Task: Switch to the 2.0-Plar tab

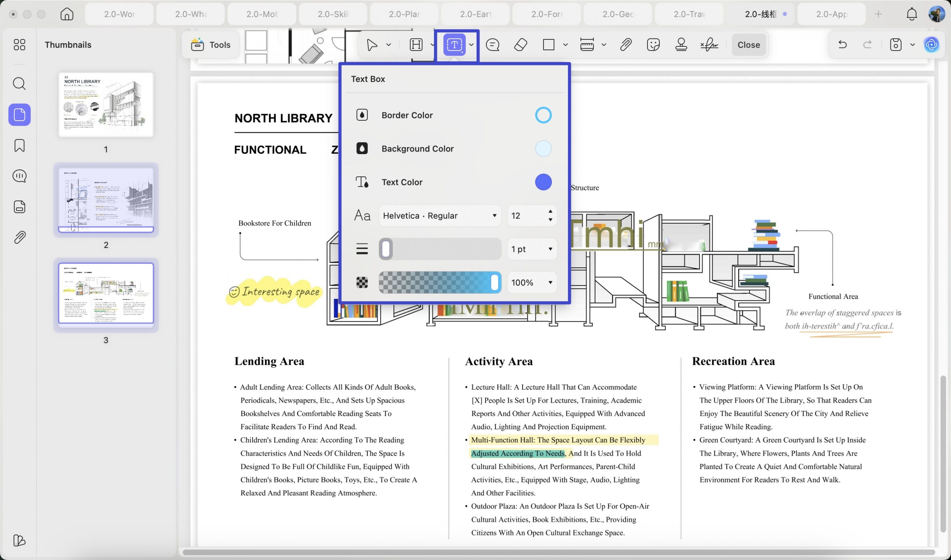Action: (404, 14)
